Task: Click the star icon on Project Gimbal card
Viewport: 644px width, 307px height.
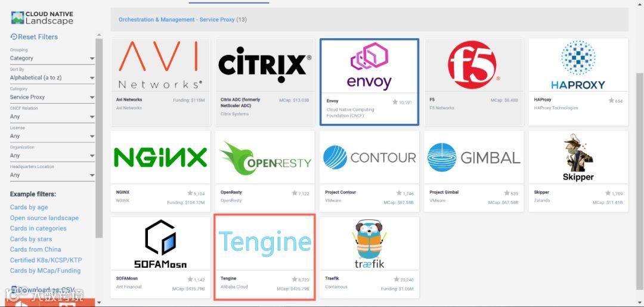Action: pyautogui.click(x=507, y=193)
